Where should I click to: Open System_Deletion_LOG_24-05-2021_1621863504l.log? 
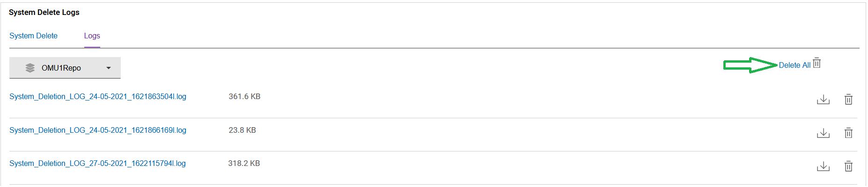click(98, 97)
